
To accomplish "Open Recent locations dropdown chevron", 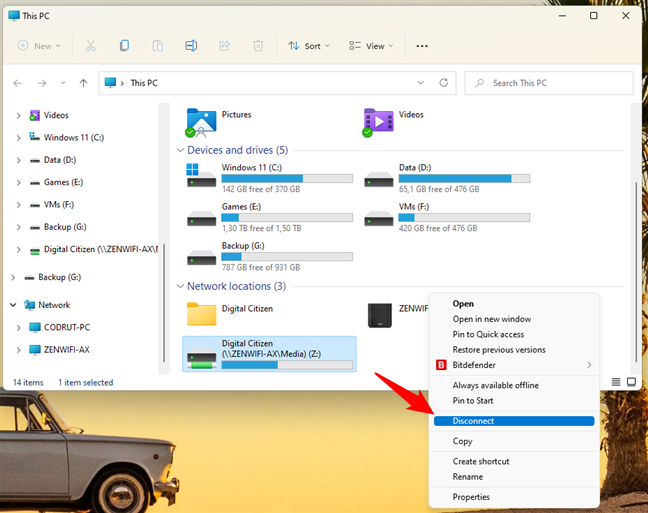I will 63,83.
